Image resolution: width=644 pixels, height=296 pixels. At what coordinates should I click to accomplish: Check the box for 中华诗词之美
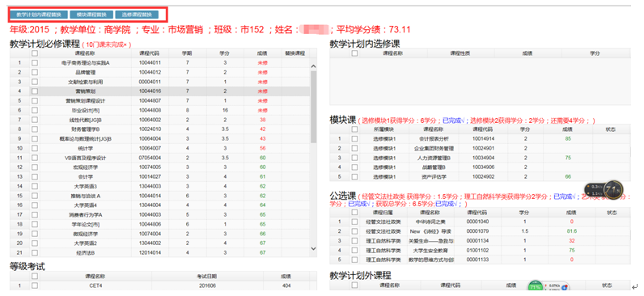(354, 222)
